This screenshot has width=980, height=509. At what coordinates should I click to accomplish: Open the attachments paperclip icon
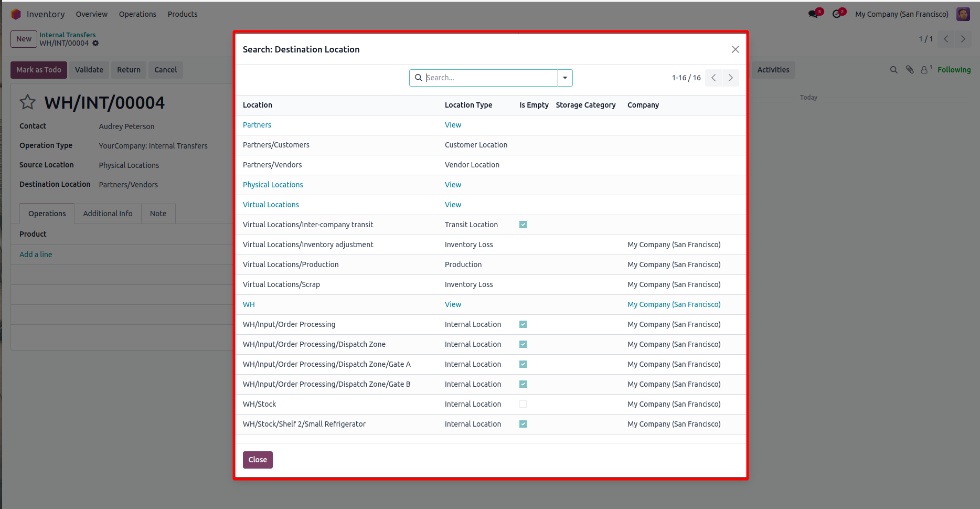910,70
